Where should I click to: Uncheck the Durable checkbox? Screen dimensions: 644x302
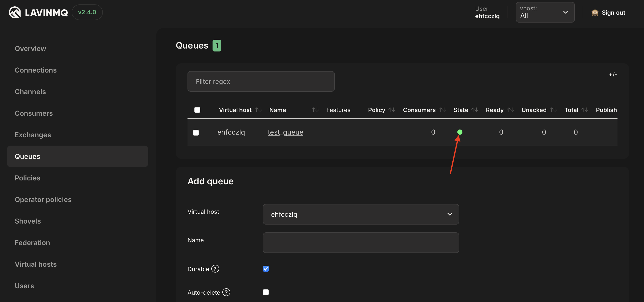(x=266, y=269)
